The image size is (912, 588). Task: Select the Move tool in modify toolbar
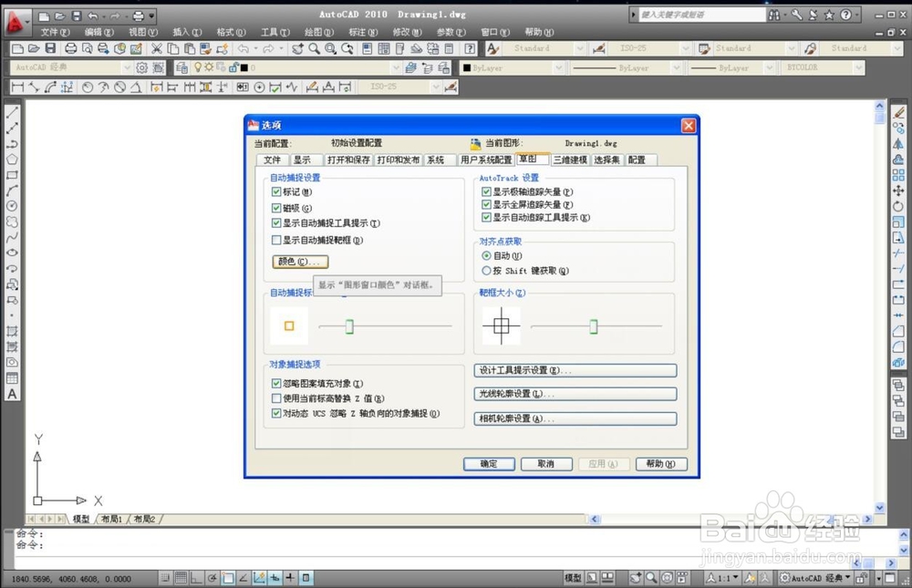point(898,191)
